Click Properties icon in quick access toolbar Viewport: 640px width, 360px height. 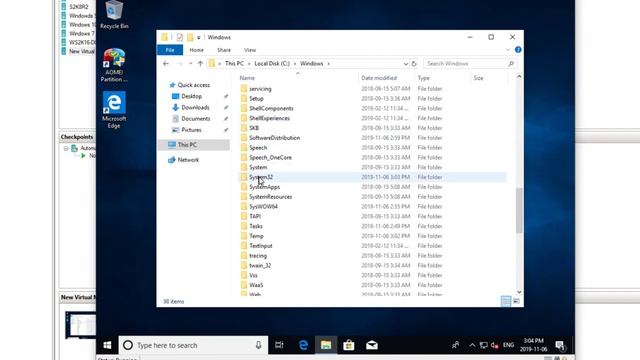[x=180, y=37]
